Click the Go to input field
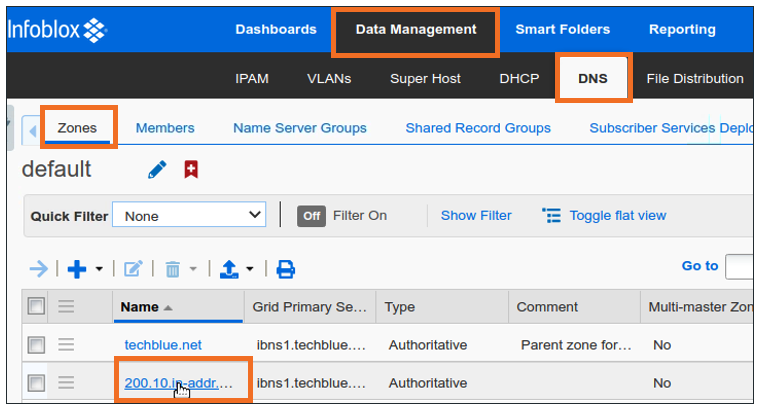 [x=740, y=266]
